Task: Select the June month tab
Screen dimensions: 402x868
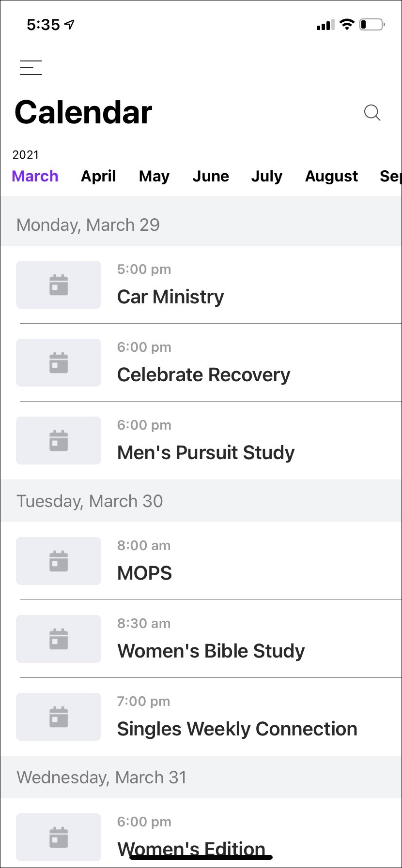Action: point(211,176)
